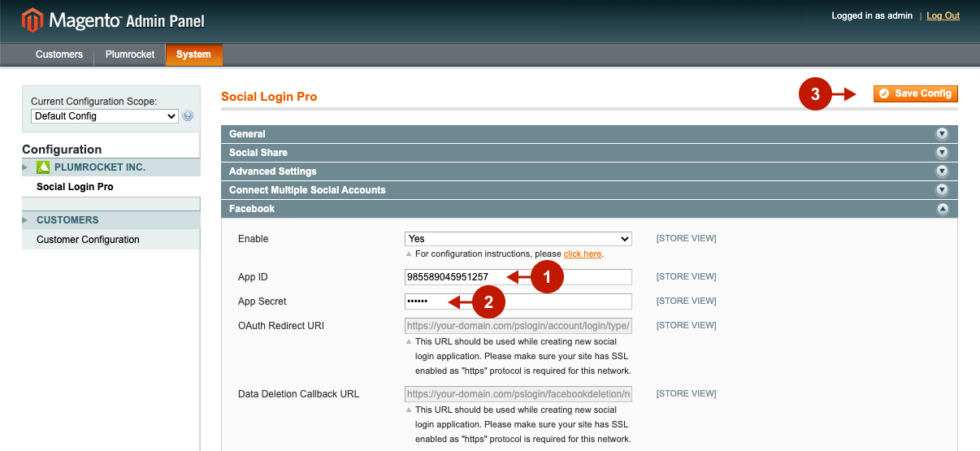Open the Customers menu
Viewport: 980px width, 451px height.
59,54
